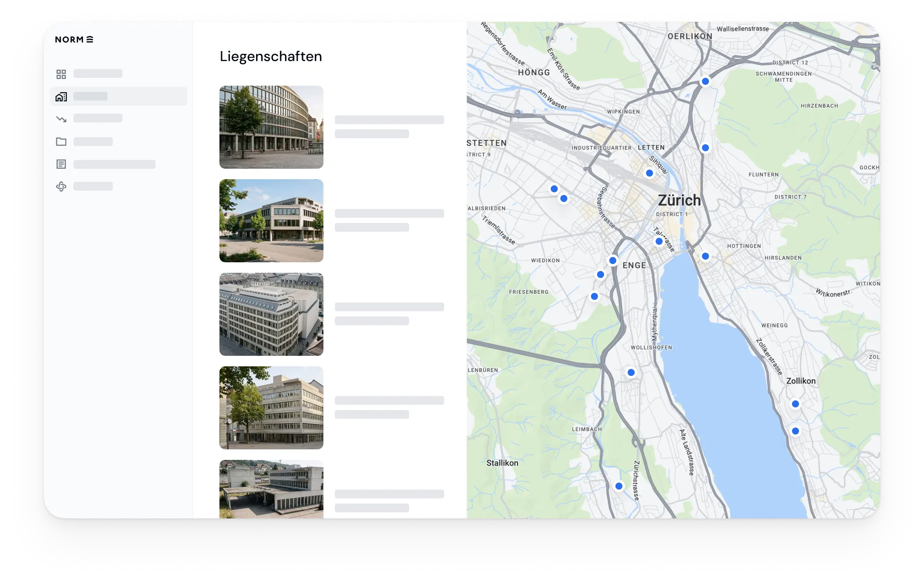Open the concrete building thumbnail at the bottom
Image resolution: width=924 pixels, height=584 pixels.
(271, 489)
